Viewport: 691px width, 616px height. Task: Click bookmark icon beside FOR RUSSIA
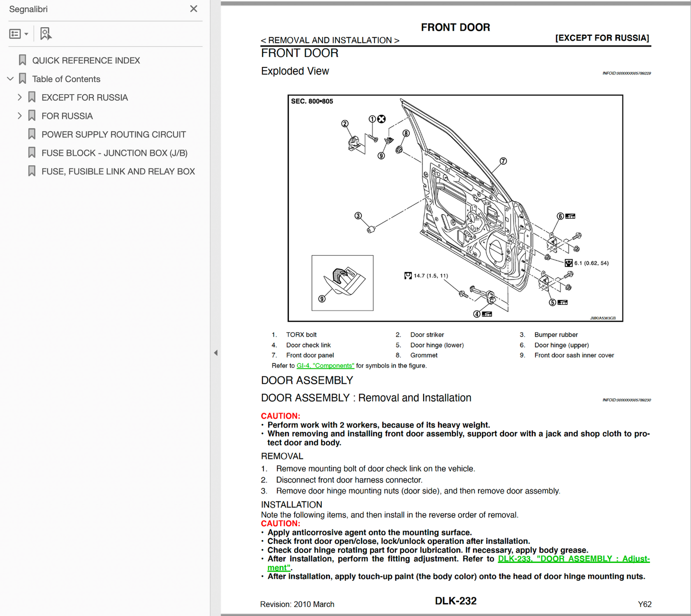(x=32, y=116)
